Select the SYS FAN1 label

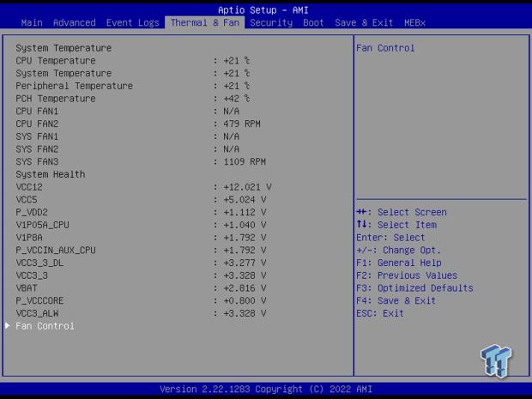[37, 136]
